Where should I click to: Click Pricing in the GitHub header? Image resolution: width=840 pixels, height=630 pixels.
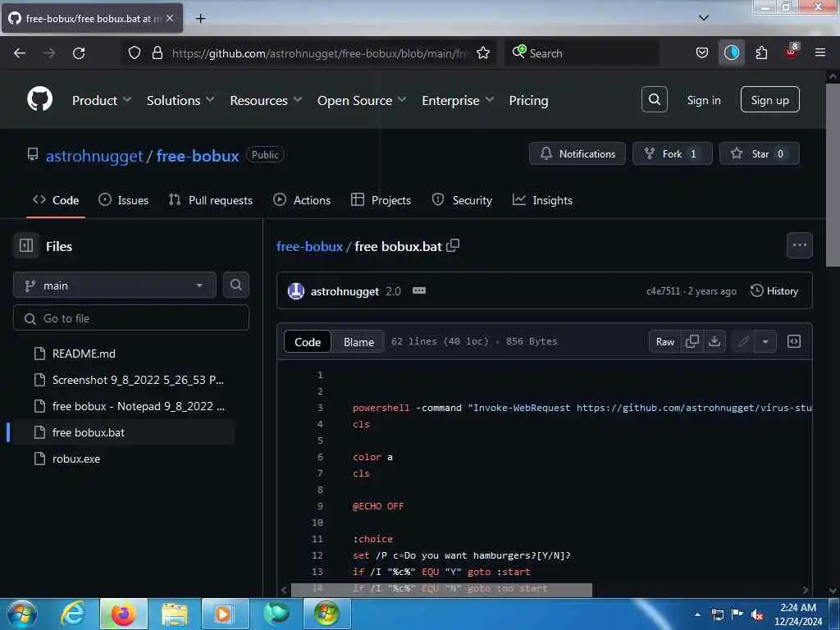pos(528,100)
